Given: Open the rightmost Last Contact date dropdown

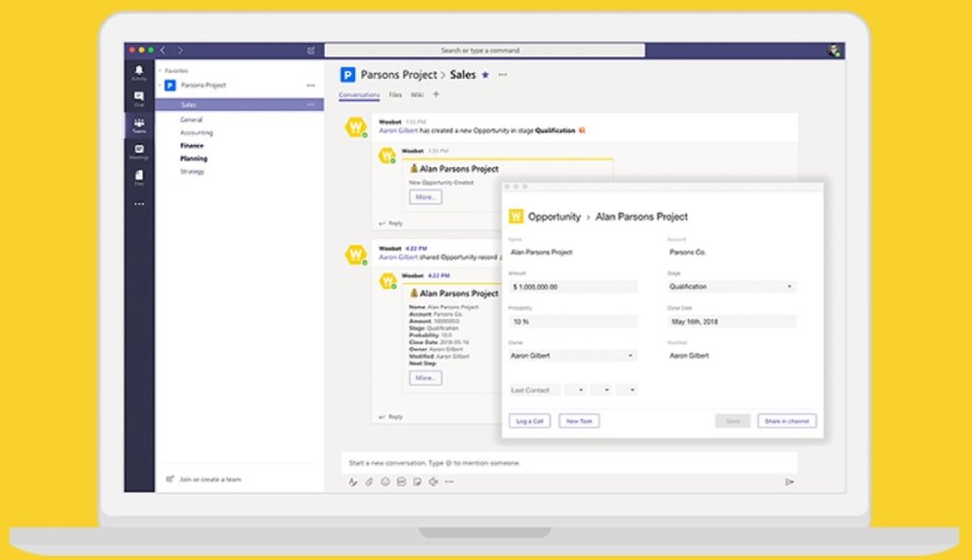Looking at the screenshot, I should click(x=626, y=390).
